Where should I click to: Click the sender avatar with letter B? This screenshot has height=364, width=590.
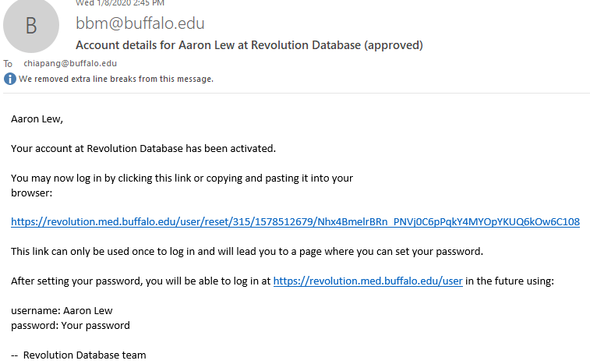pyautogui.click(x=31, y=25)
